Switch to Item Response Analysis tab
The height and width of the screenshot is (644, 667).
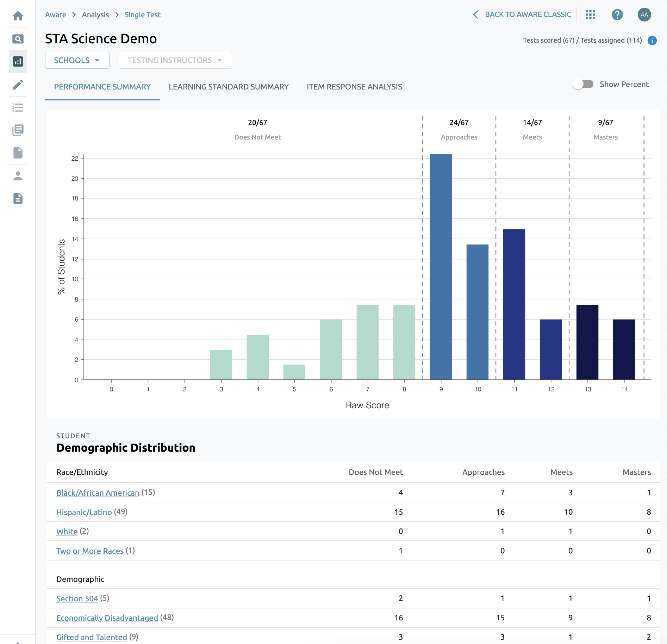click(x=354, y=87)
